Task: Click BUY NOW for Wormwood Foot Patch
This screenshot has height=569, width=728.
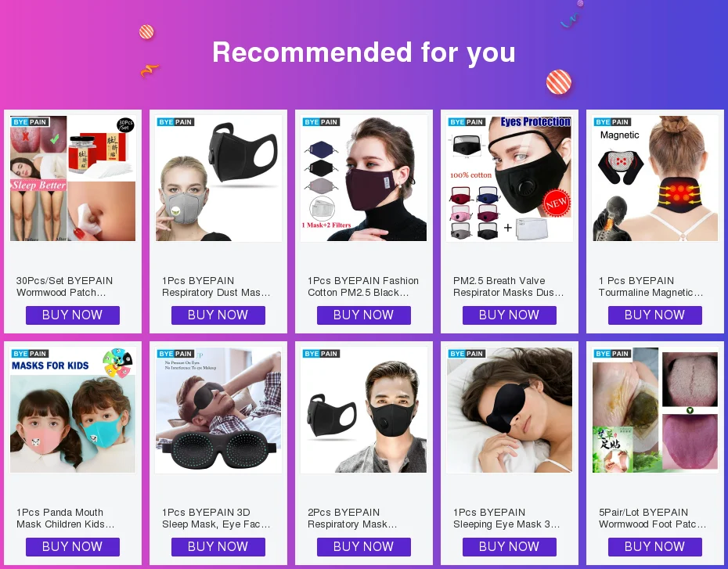Action: (x=654, y=547)
